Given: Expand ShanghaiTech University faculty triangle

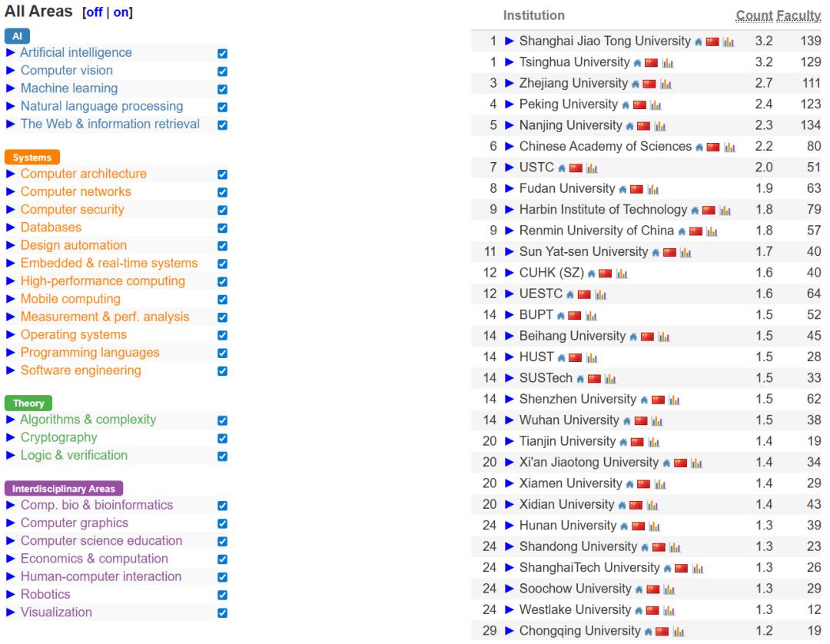Looking at the screenshot, I should tap(510, 568).
